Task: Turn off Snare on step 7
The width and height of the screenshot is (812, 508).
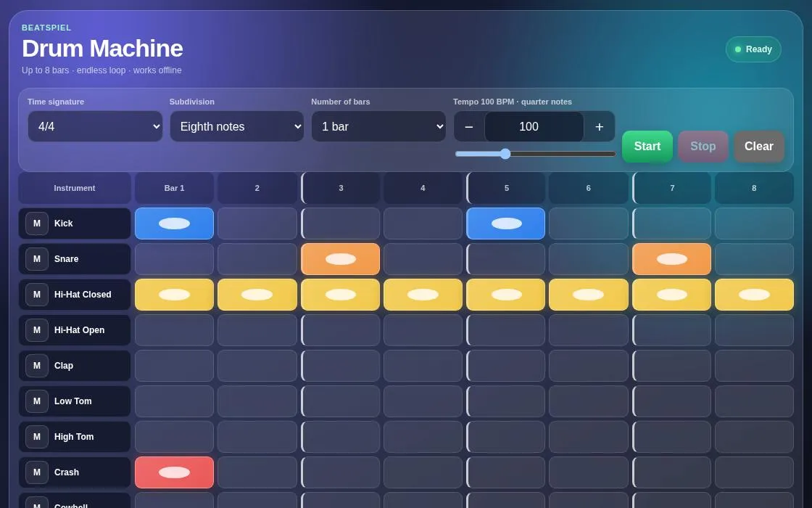Action: (671, 259)
